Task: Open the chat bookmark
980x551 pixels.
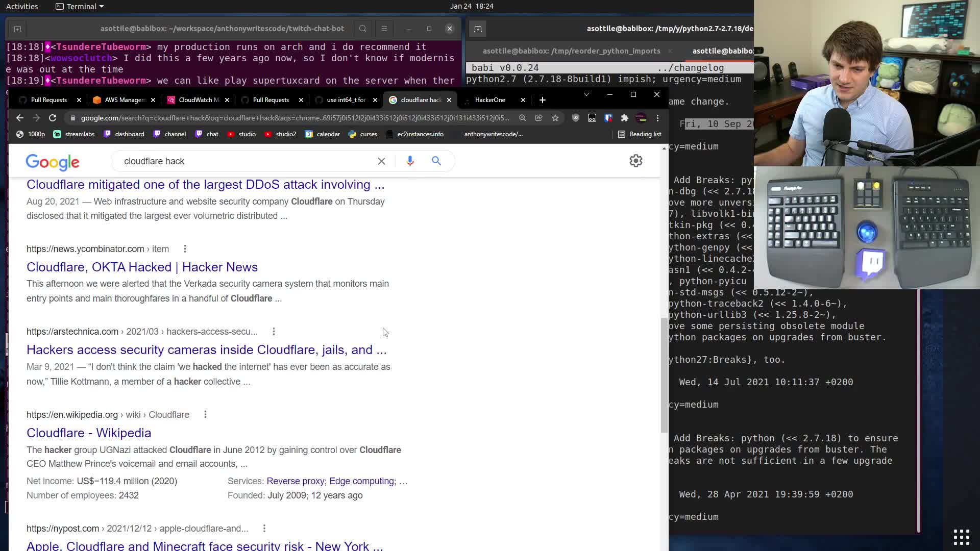Action: coord(207,134)
